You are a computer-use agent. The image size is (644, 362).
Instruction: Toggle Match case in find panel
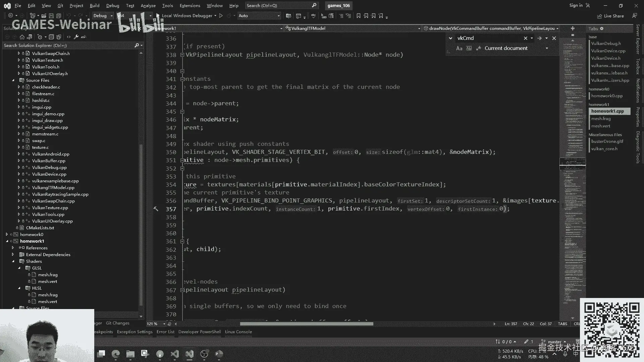459,48
